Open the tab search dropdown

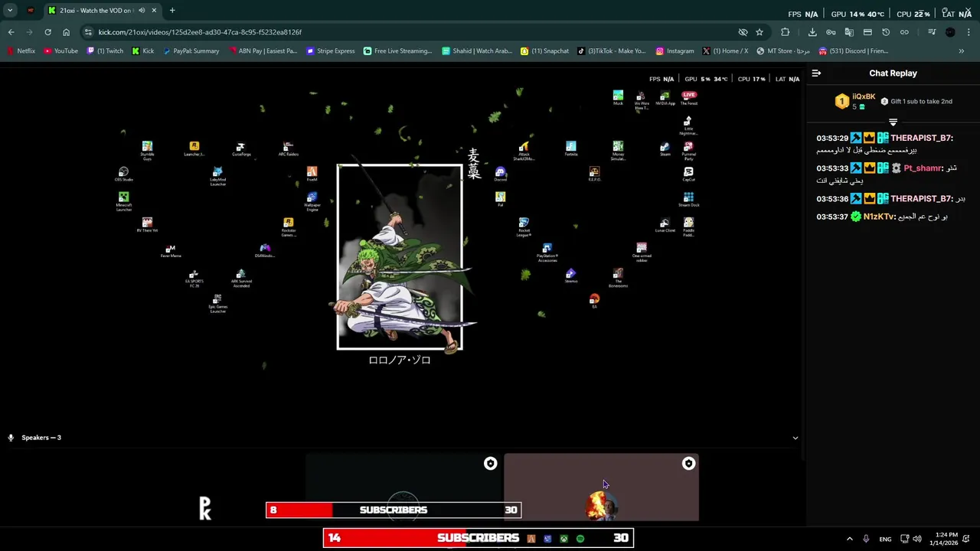pyautogui.click(x=10, y=11)
